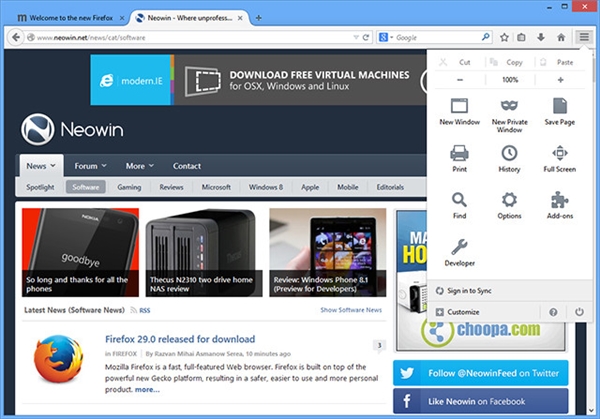Screen dimensions: 600x419
Task: Open Thecus N2310 NAS review thumbnail
Action: (x=204, y=252)
